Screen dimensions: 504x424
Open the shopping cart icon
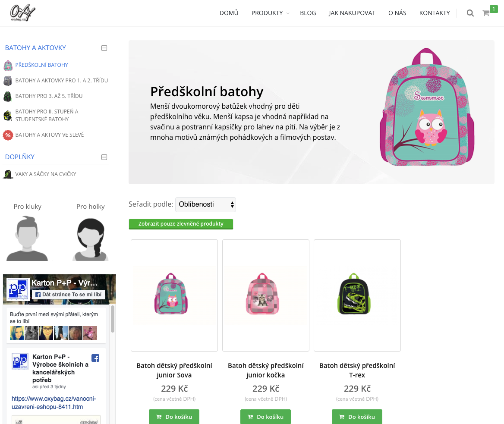(486, 13)
